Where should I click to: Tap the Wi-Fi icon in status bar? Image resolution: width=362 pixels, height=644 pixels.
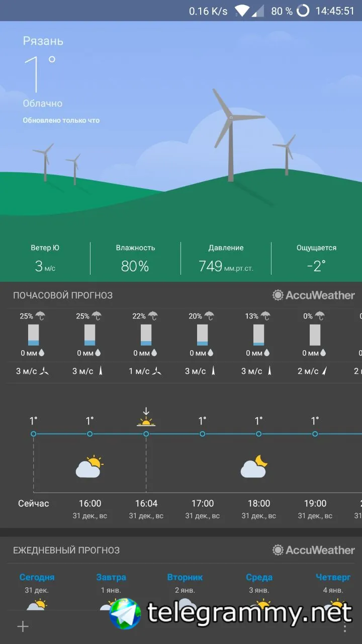[242, 11]
